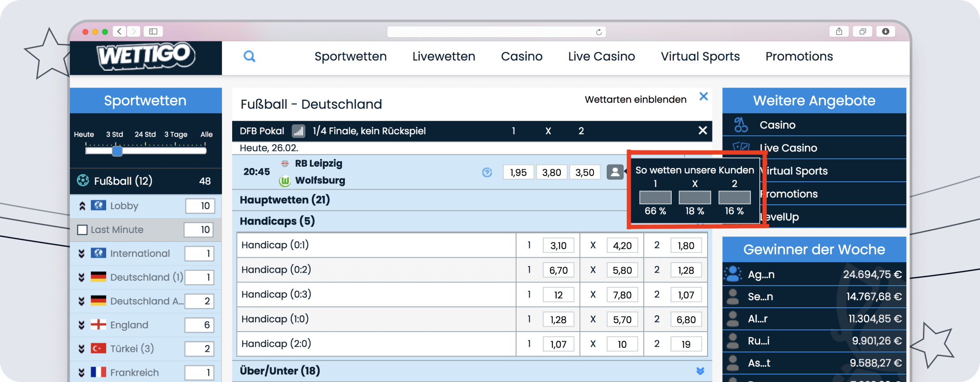980x382 pixels.
Task: Click the browser address bar
Action: pos(496,32)
